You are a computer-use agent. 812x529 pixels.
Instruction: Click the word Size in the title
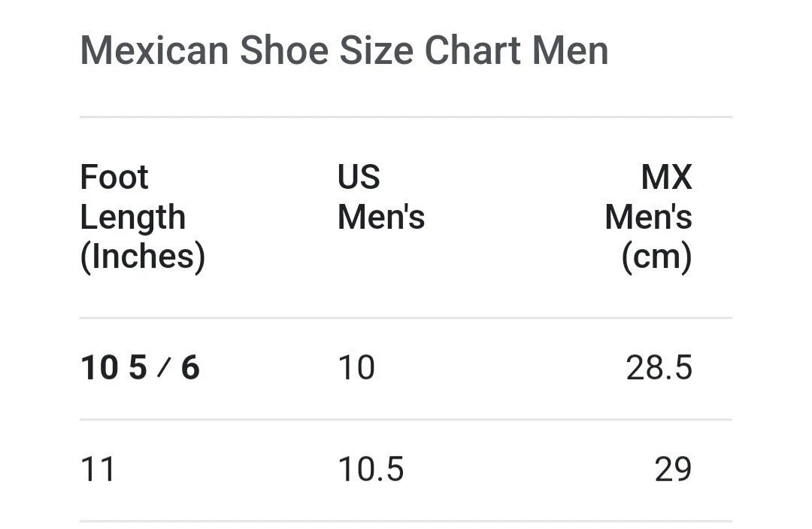click(377, 50)
